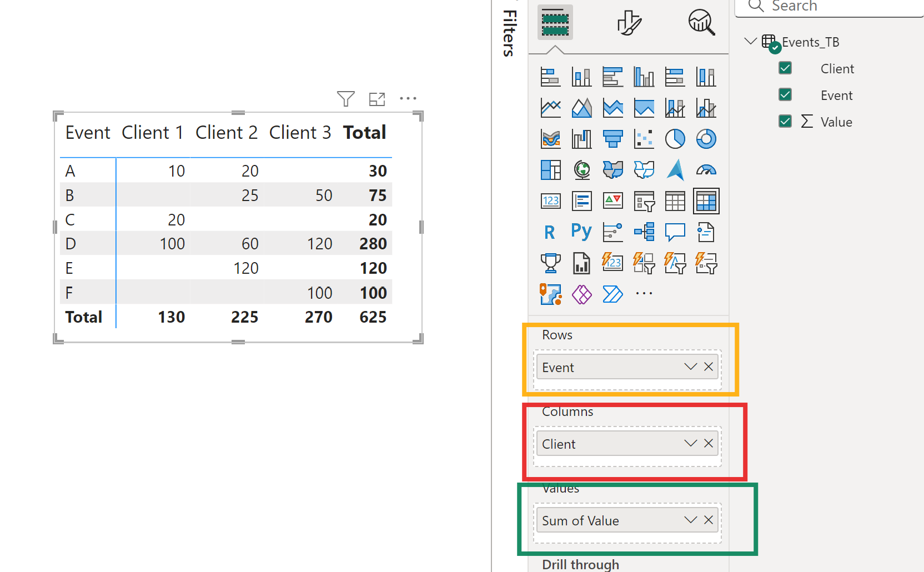This screenshot has height=572, width=924.
Task: Uncheck the Value field checkbox
Action: (x=785, y=121)
